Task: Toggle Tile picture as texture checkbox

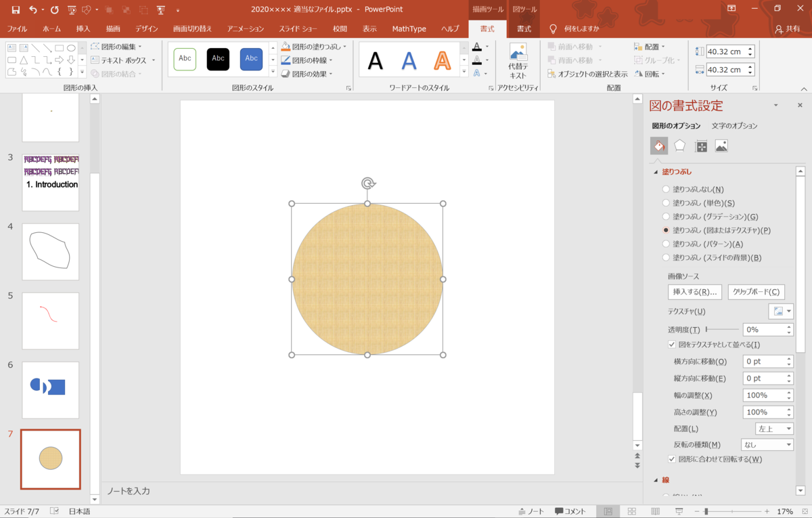Action: click(672, 345)
